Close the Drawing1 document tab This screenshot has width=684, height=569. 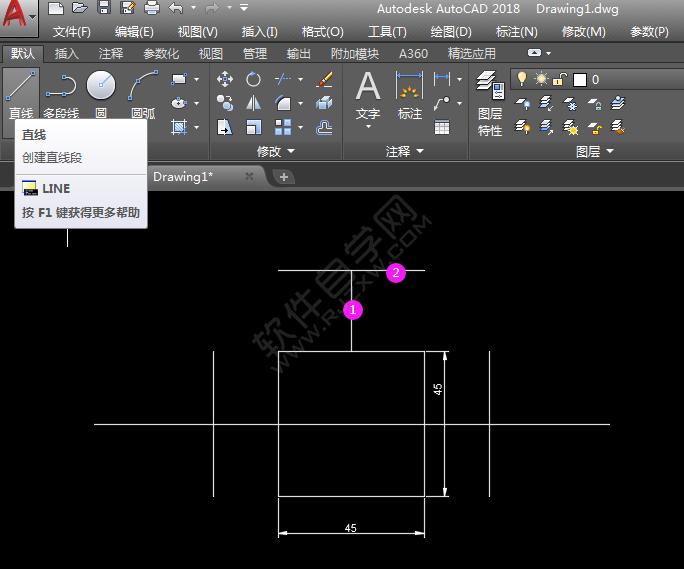pos(249,176)
